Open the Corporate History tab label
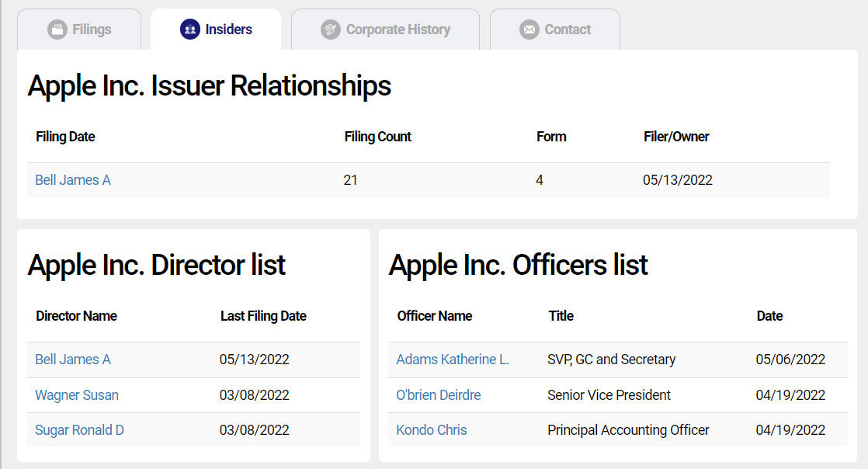Screen dimensions: 868x469 click(x=398, y=30)
